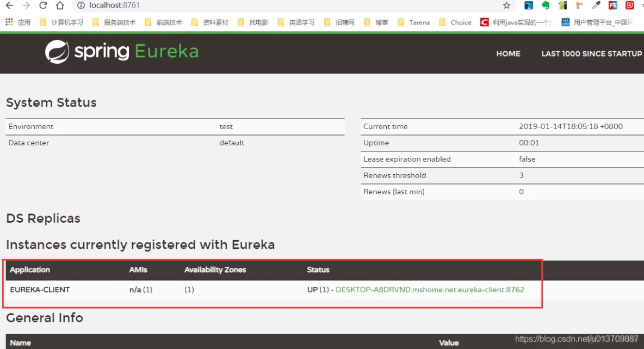
Task: Open the page ruler extension icon
Action: (579, 5)
